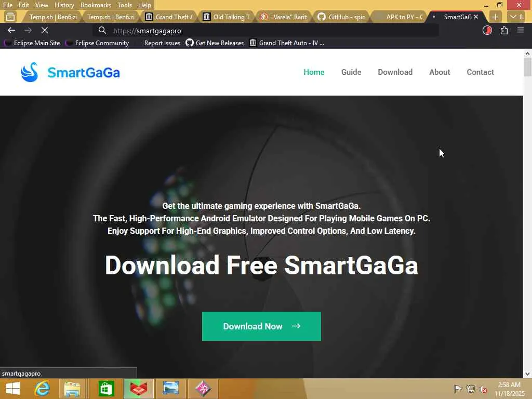Click the search magnifier in address bar
532x399 pixels.
pyautogui.click(x=102, y=31)
